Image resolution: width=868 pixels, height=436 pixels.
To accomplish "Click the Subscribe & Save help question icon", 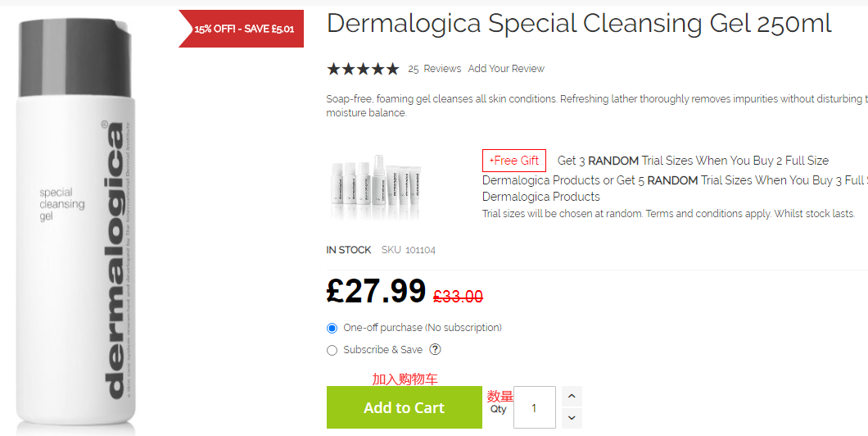I will [436, 350].
